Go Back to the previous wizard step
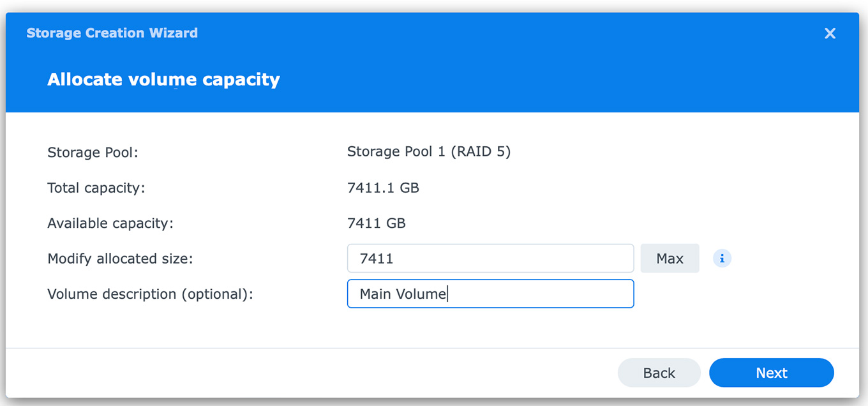The height and width of the screenshot is (406, 868). pos(659,373)
